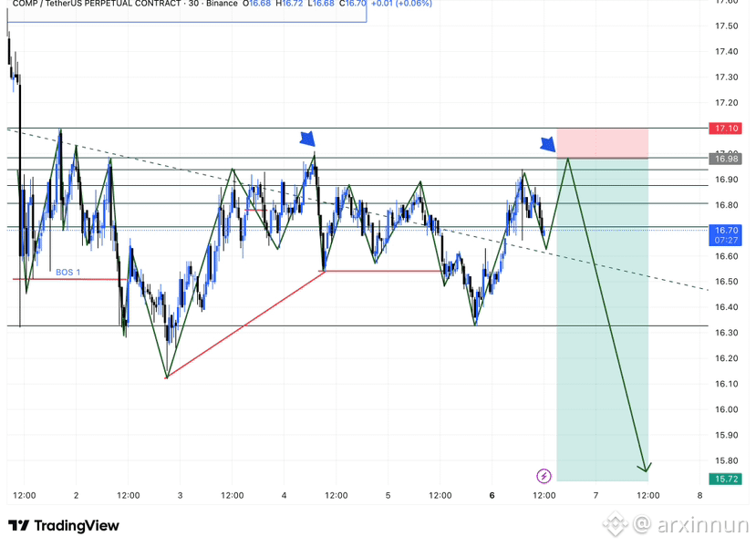The image size is (756, 547).
Task: Click 17.50 on the price axis
Action: 726,26
